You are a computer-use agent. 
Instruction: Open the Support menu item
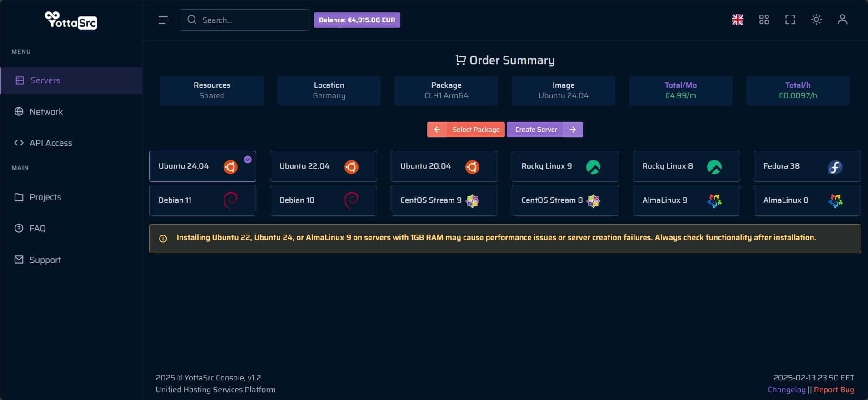coord(71,260)
